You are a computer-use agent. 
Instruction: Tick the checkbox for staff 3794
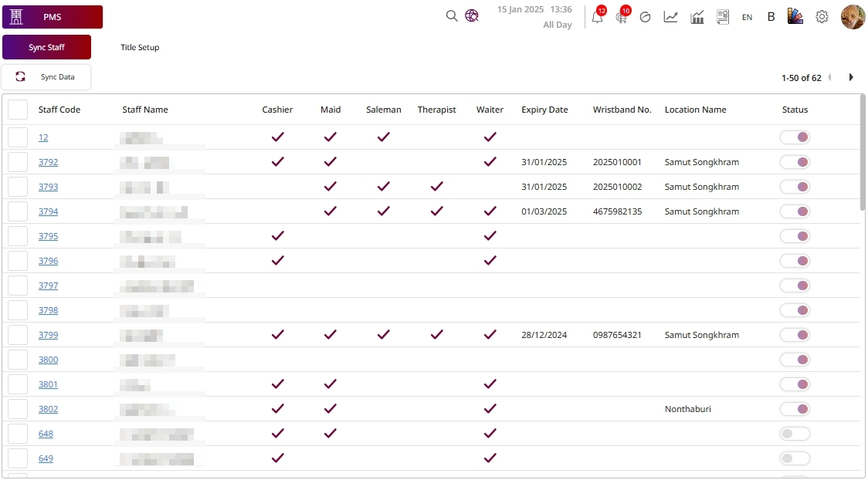(18, 211)
